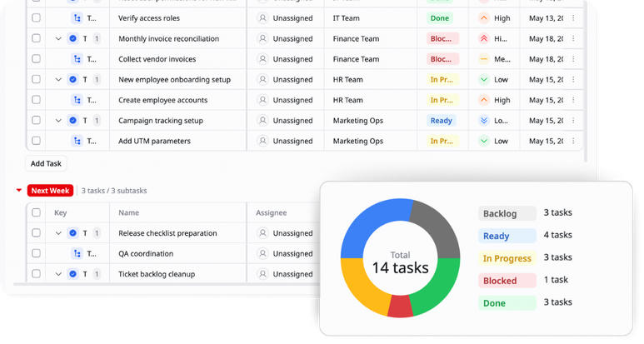644x344 pixels.
Task: Collapse Monthly invoice reconciliation subtasks
Action: coord(58,38)
